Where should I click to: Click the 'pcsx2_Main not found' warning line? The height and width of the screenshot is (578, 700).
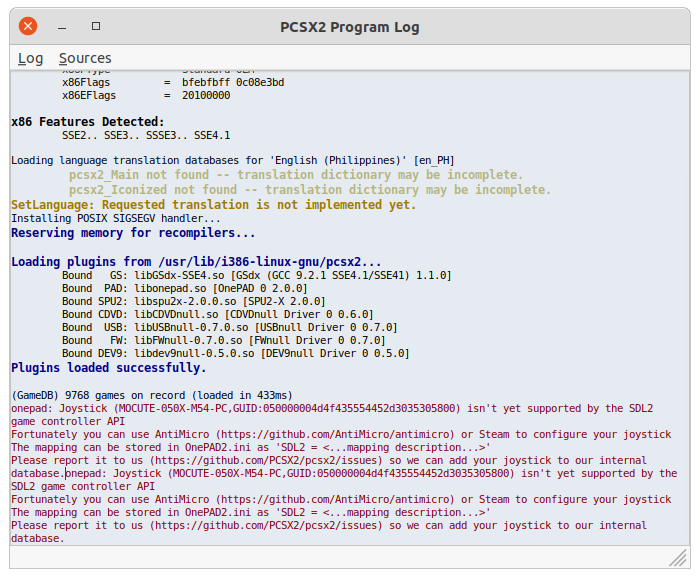click(296, 175)
